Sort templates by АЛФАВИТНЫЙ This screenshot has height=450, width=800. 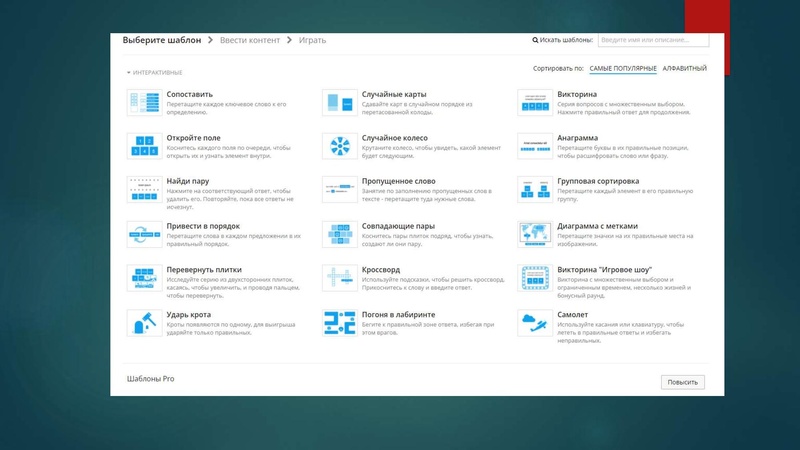click(685, 68)
